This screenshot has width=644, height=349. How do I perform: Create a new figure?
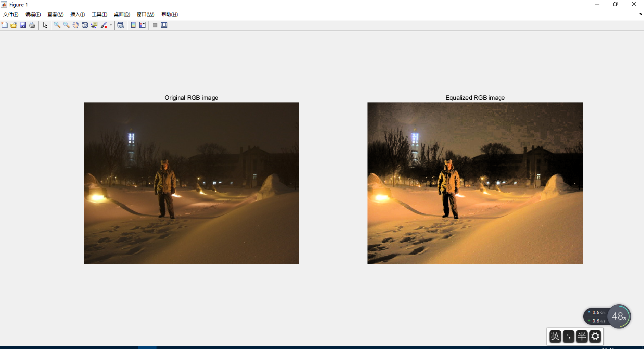(x=4, y=25)
